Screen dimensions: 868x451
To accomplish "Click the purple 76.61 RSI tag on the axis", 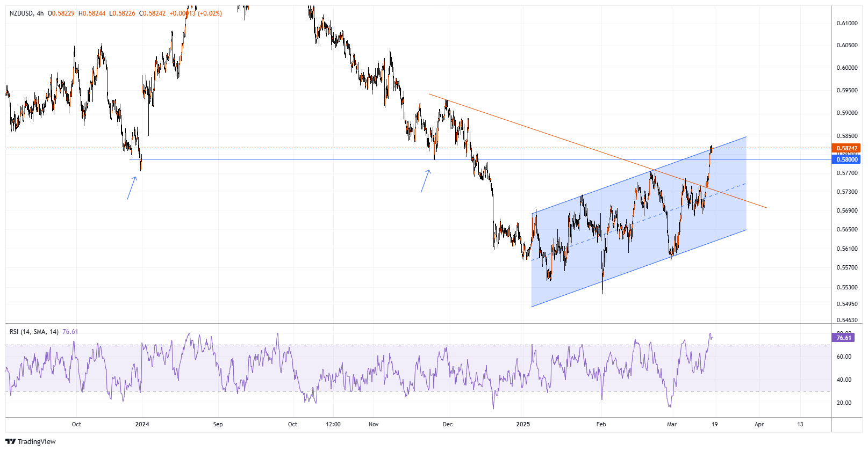I will [x=844, y=338].
